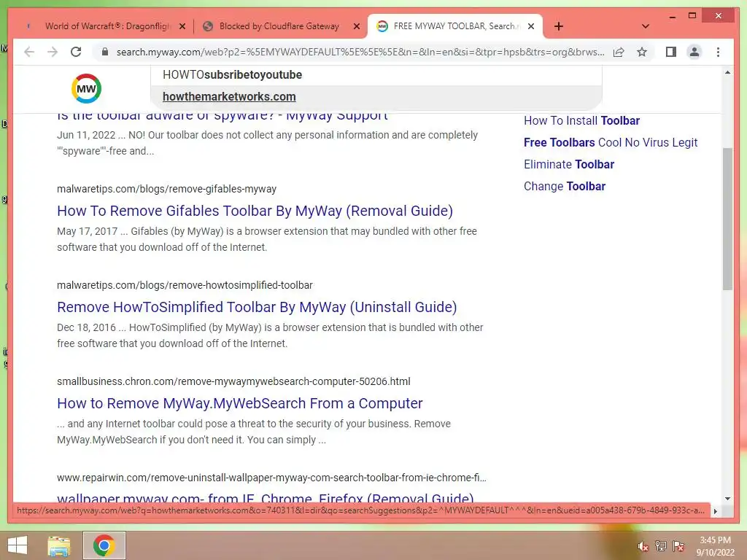Open 'How to Remove MyWay.MyWebSearch' result

239,403
